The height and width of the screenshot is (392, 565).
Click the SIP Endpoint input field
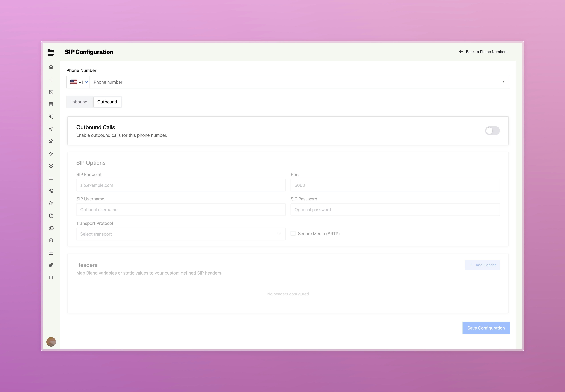click(181, 185)
